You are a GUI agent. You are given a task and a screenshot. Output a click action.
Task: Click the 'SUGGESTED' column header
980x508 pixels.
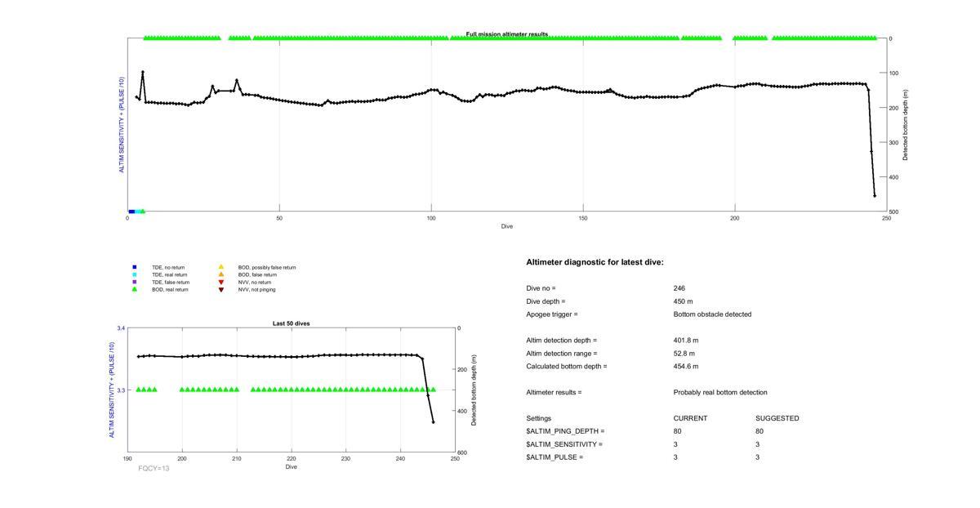click(777, 418)
